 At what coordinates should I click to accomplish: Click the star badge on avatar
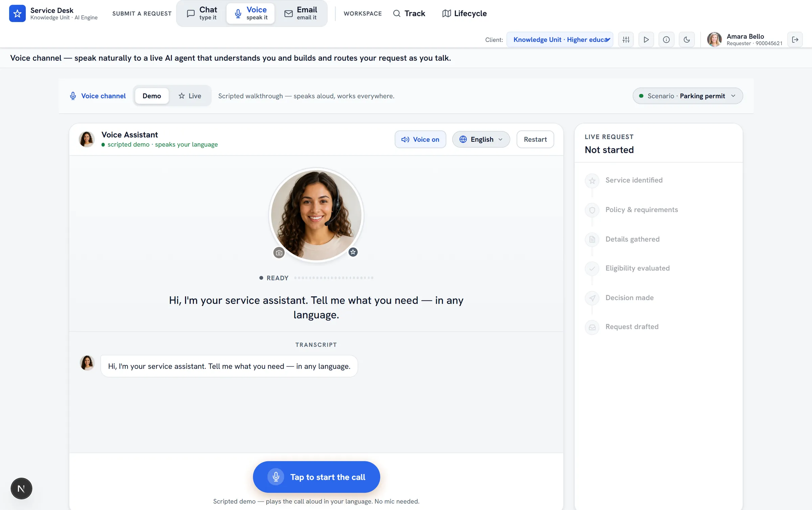[x=353, y=252]
